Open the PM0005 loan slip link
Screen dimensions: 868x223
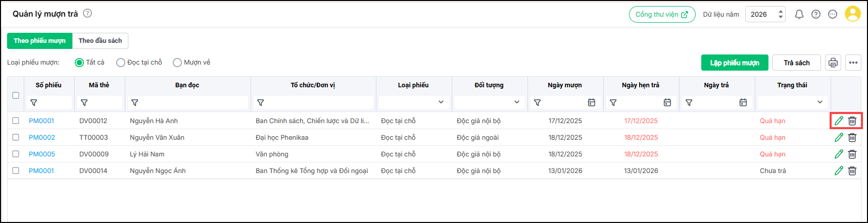pos(42,154)
